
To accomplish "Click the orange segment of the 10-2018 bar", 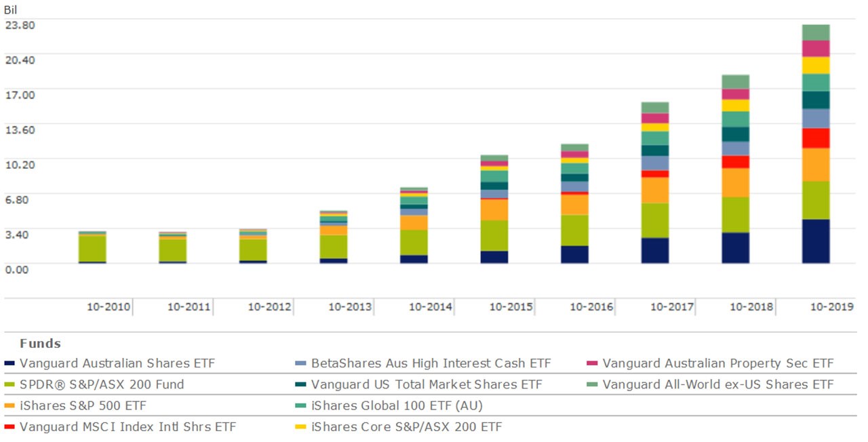I will click(x=735, y=182).
